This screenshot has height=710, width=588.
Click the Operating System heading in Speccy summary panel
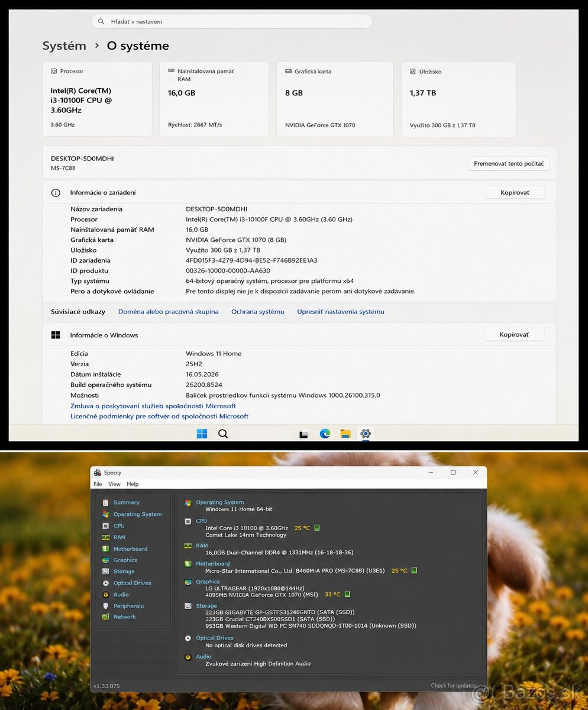(x=219, y=502)
